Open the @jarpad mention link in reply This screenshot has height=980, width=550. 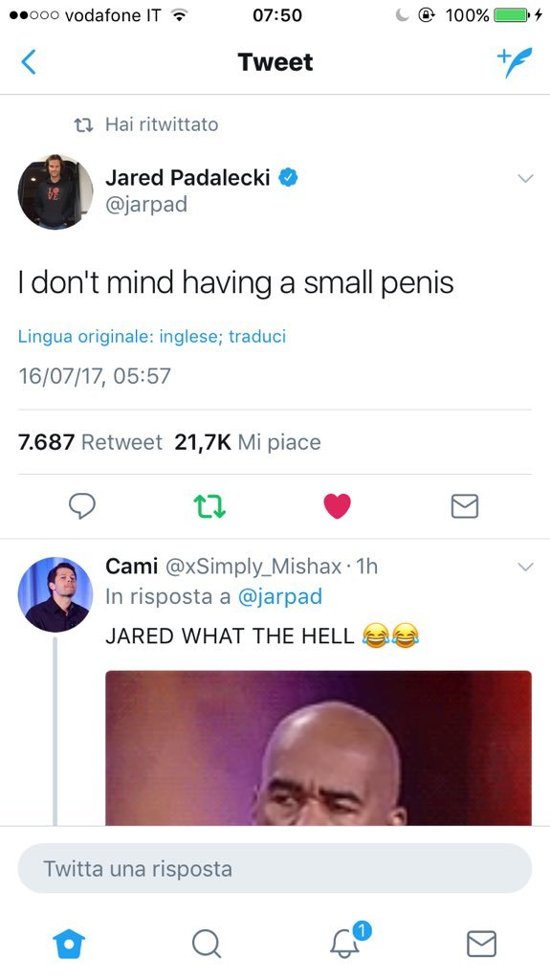[x=280, y=597]
